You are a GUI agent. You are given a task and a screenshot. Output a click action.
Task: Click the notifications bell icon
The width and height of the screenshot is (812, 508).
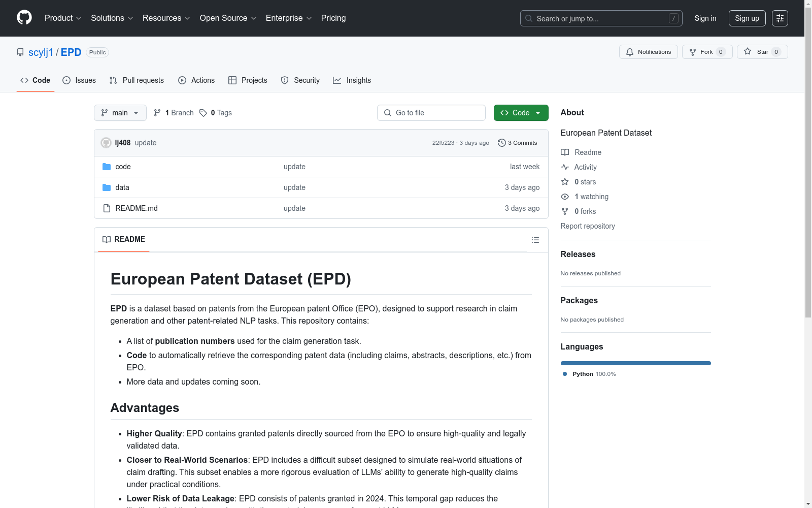[x=630, y=52]
